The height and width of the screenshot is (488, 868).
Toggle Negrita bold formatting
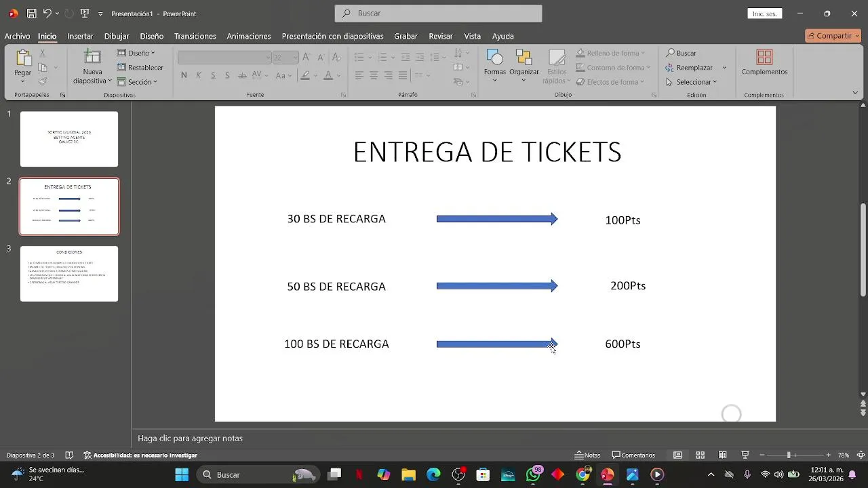click(x=184, y=75)
